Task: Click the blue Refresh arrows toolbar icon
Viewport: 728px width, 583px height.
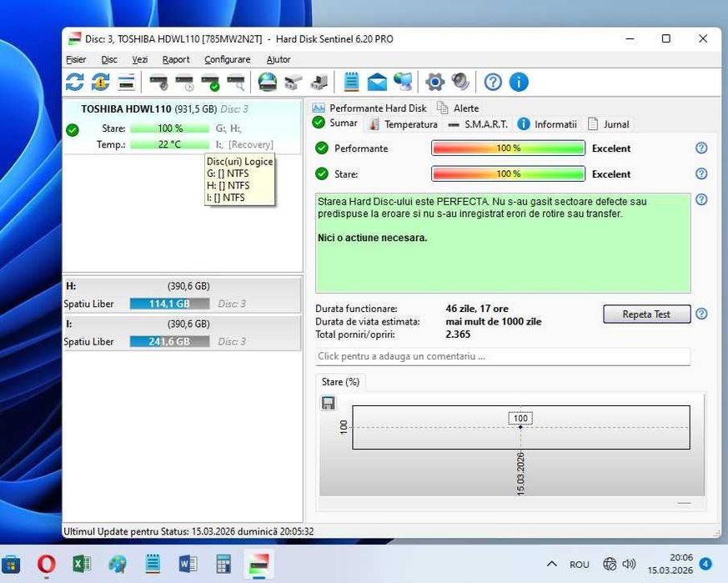Action: pos(75,83)
